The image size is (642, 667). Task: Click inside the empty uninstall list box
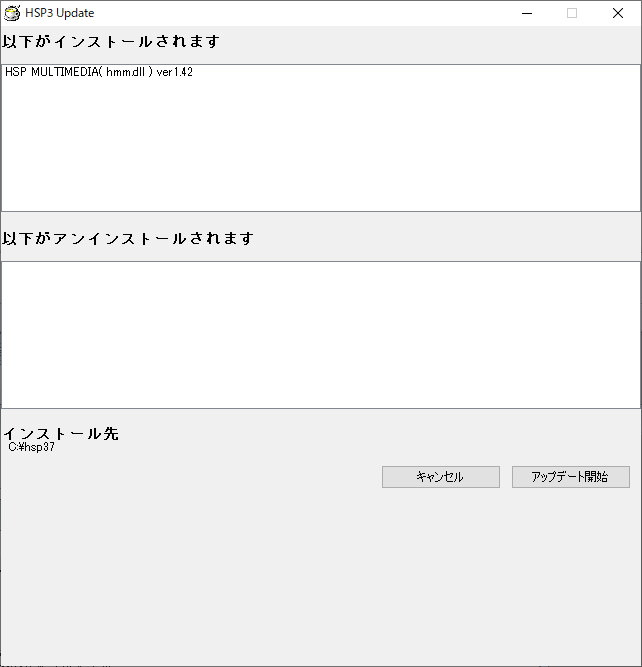tap(321, 335)
